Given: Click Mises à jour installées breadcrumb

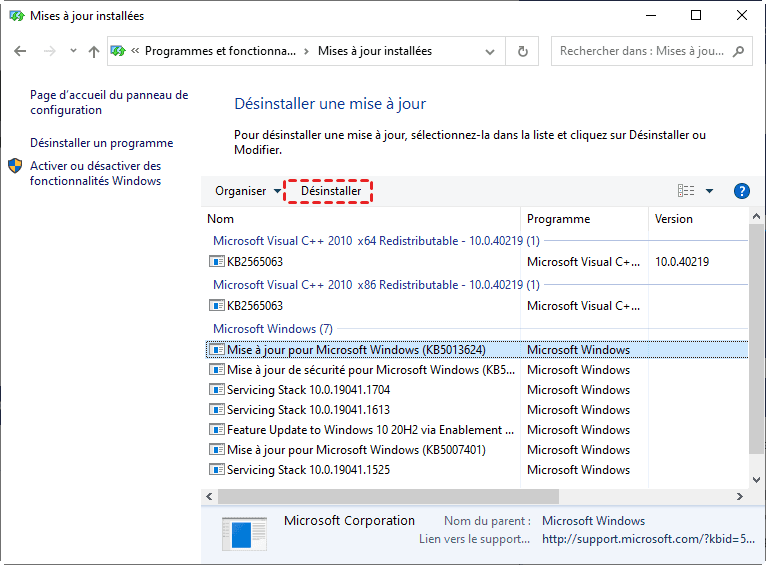Looking at the screenshot, I should coord(375,51).
